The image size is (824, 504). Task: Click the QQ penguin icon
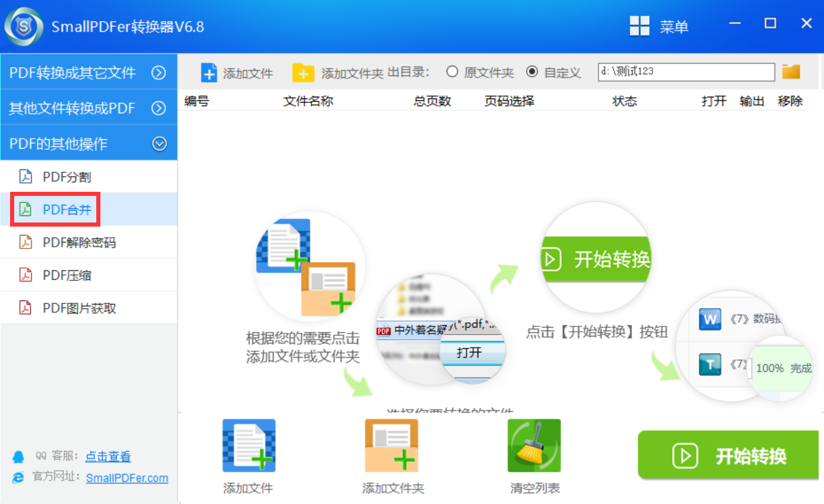point(19,456)
